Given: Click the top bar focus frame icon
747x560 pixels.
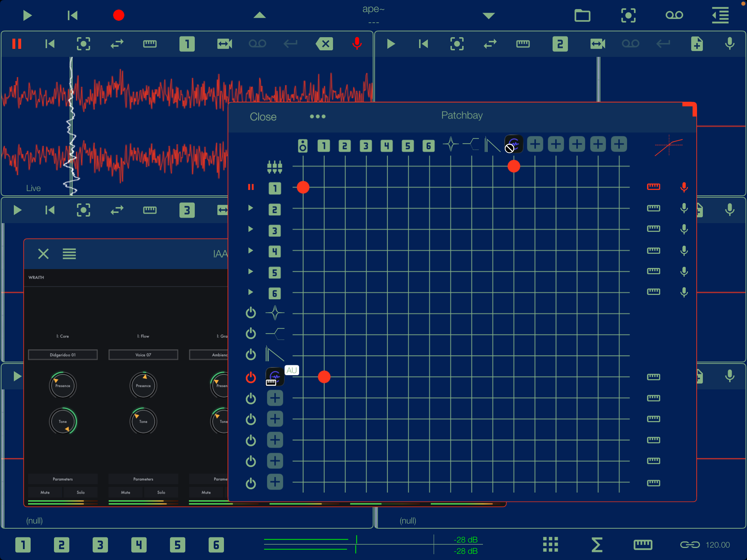Looking at the screenshot, I should (628, 15).
